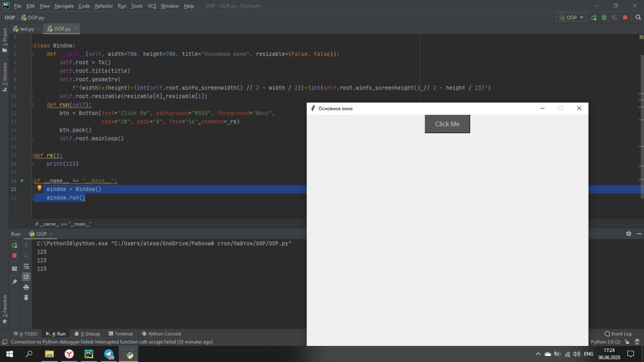Open the Navigate menu
The image size is (644, 362).
(x=64, y=6)
